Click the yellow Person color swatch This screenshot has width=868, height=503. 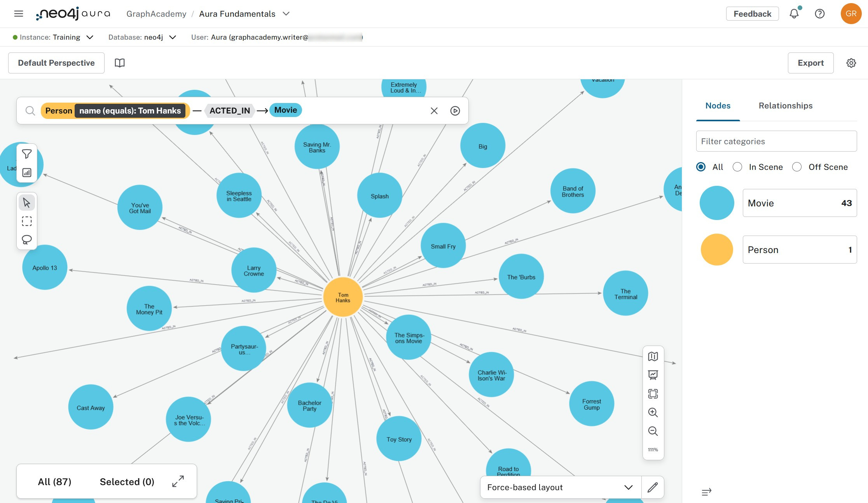click(716, 249)
